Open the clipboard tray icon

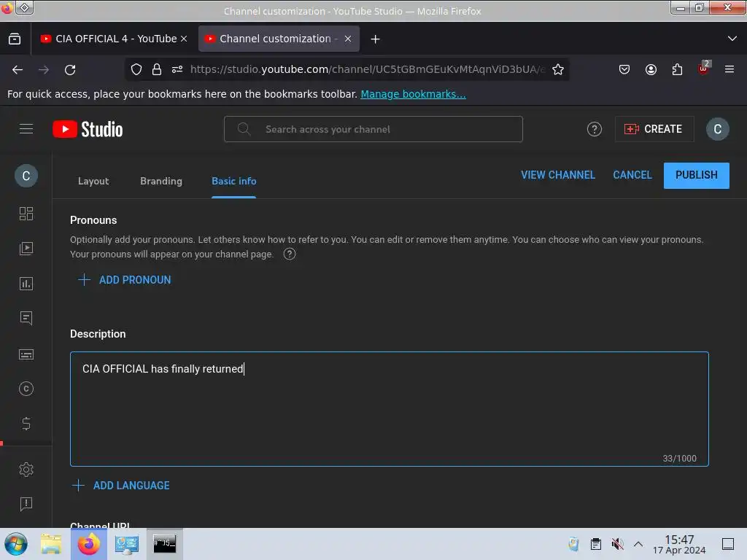pyautogui.click(x=595, y=544)
